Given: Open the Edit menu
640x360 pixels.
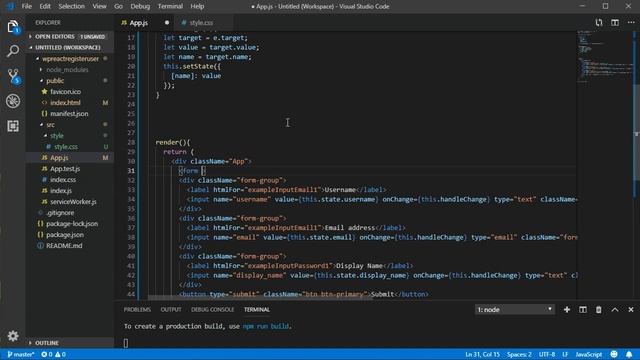Looking at the screenshot, I should (45, 7).
